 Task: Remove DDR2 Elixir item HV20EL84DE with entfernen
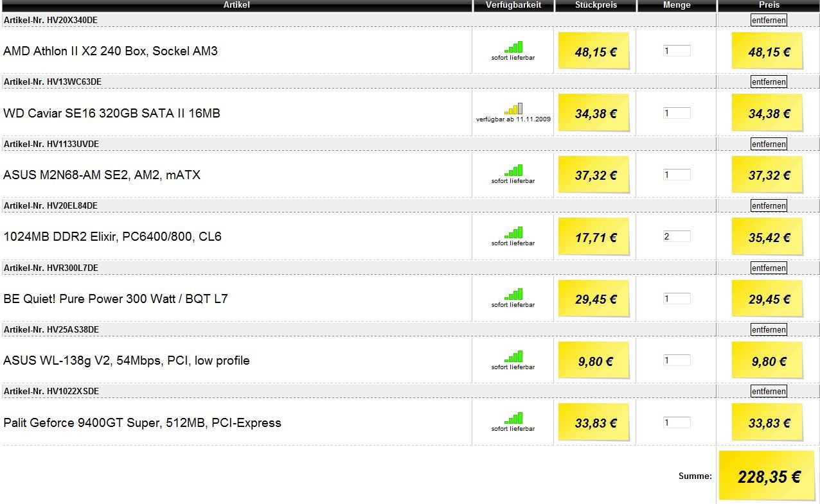point(769,205)
